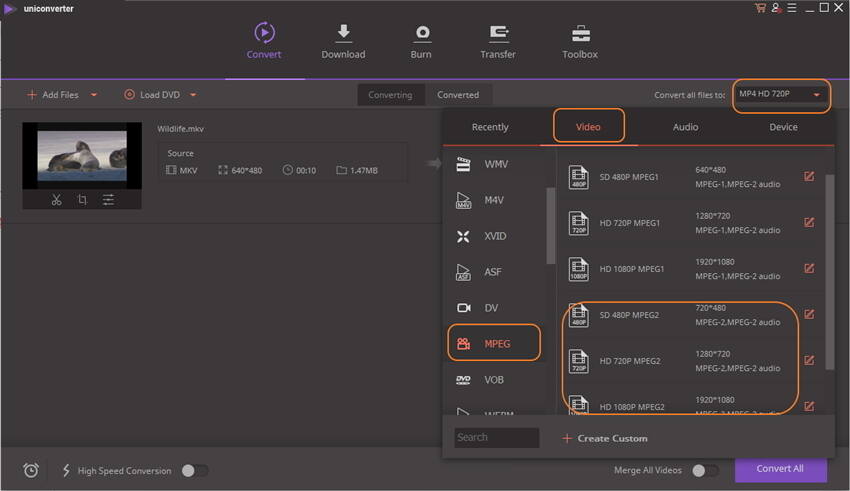This screenshot has height=491, width=850.
Task: Click the format Search field
Action: pos(497,437)
